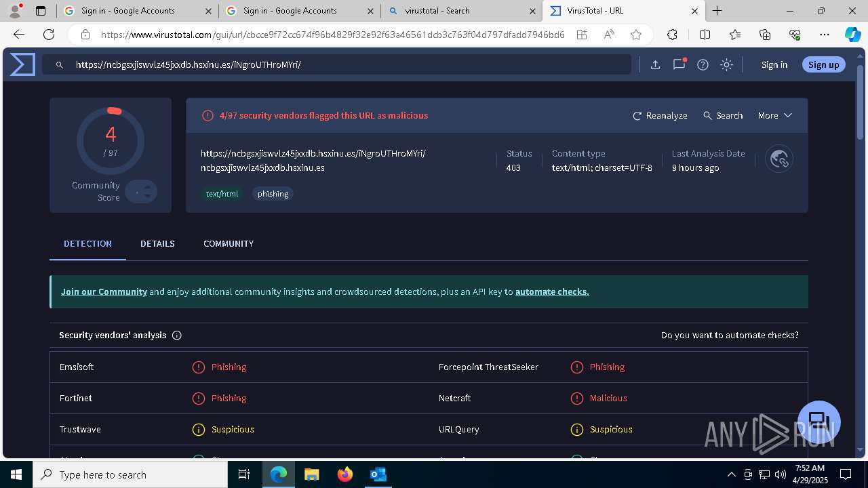This screenshot has width=868, height=488.
Task: Switch to 'virustotal - Search' browser tab
Action: tap(461, 11)
